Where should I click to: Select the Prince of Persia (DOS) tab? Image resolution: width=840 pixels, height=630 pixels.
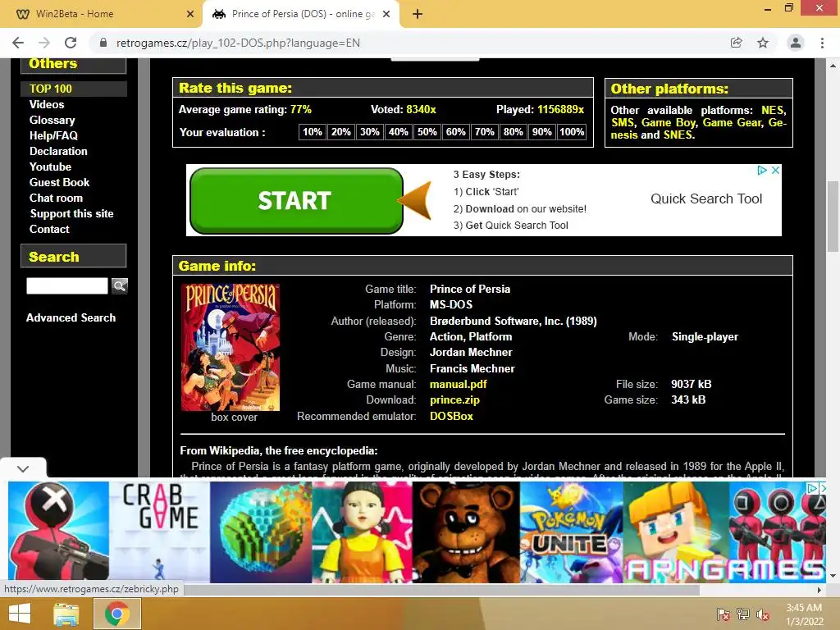click(300, 14)
